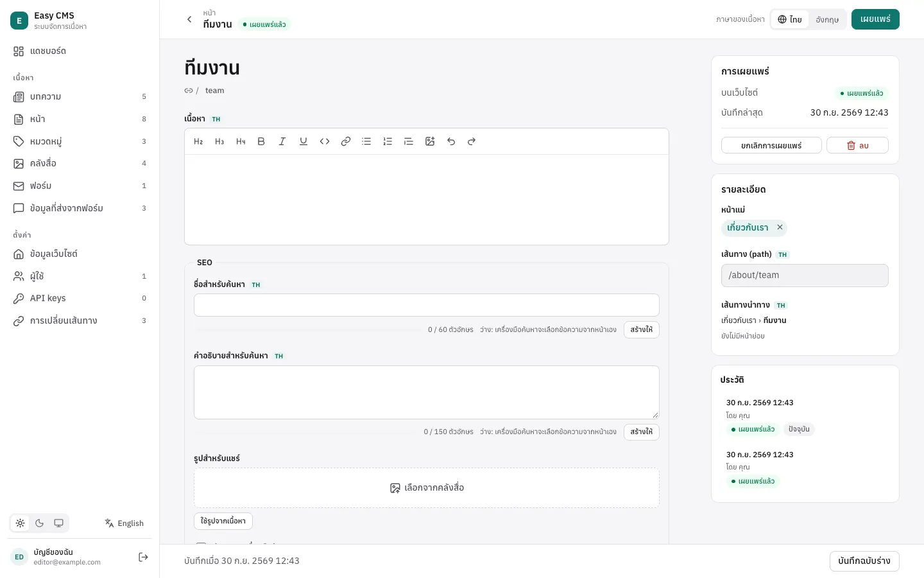Click ยกเลิกการเผยแพร่ unpublish button
The height and width of the screenshot is (578, 924).
[771, 145]
